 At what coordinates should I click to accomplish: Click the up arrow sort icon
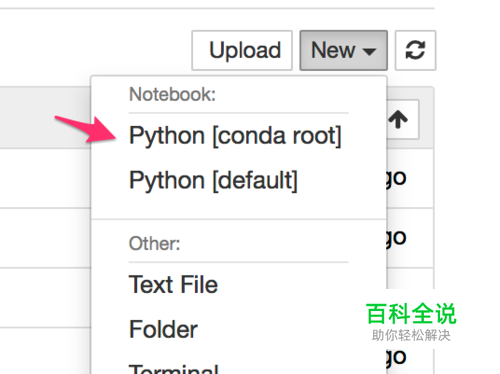tap(398, 119)
